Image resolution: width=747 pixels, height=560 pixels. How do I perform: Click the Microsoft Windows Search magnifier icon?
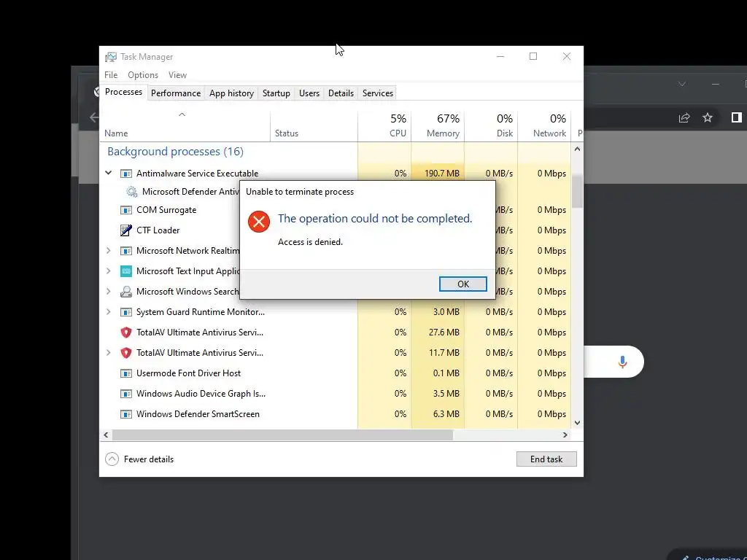pyautogui.click(x=125, y=292)
